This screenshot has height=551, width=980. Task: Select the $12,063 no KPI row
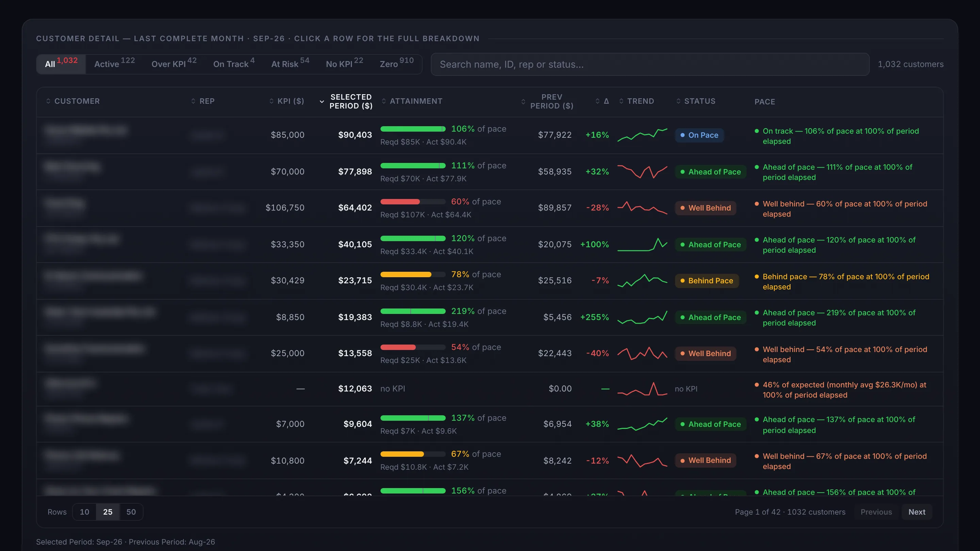coord(490,389)
